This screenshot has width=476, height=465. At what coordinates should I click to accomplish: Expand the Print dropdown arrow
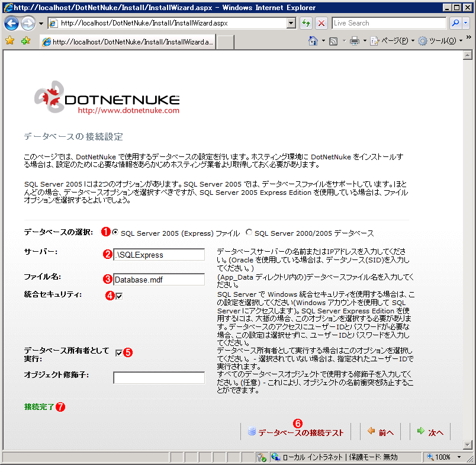tap(365, 41)
